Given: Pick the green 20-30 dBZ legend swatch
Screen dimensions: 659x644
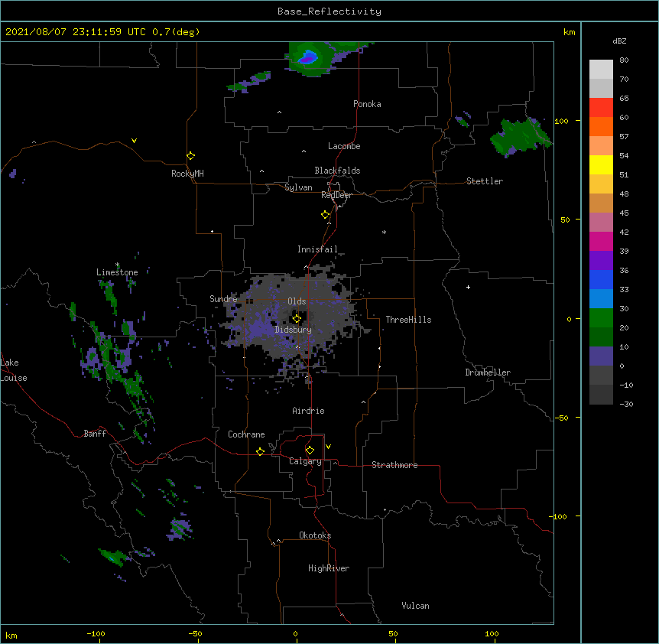Looking at the screenshot, I should [x=601, y=318].
